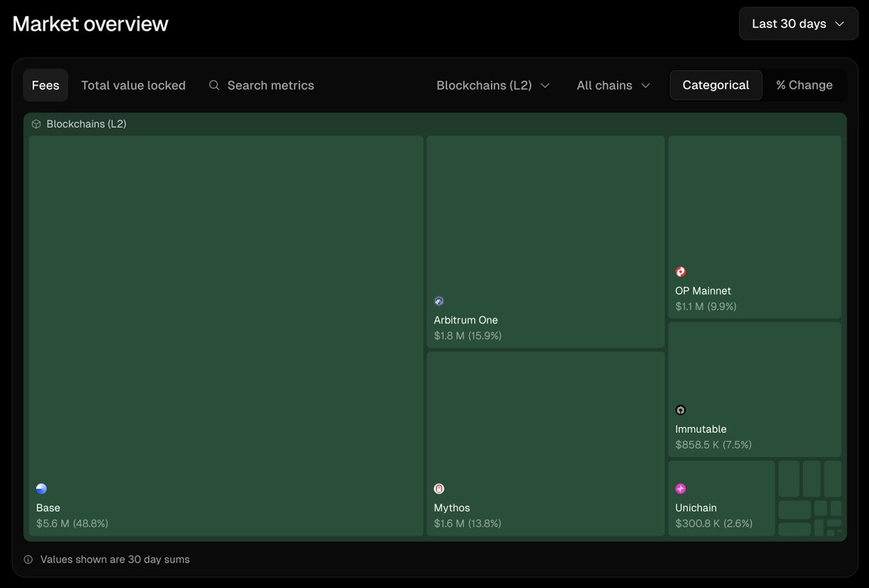Expand the All chains dropdown
The height and width of the screenshot is (588, 869).
(x=613, y=85)
